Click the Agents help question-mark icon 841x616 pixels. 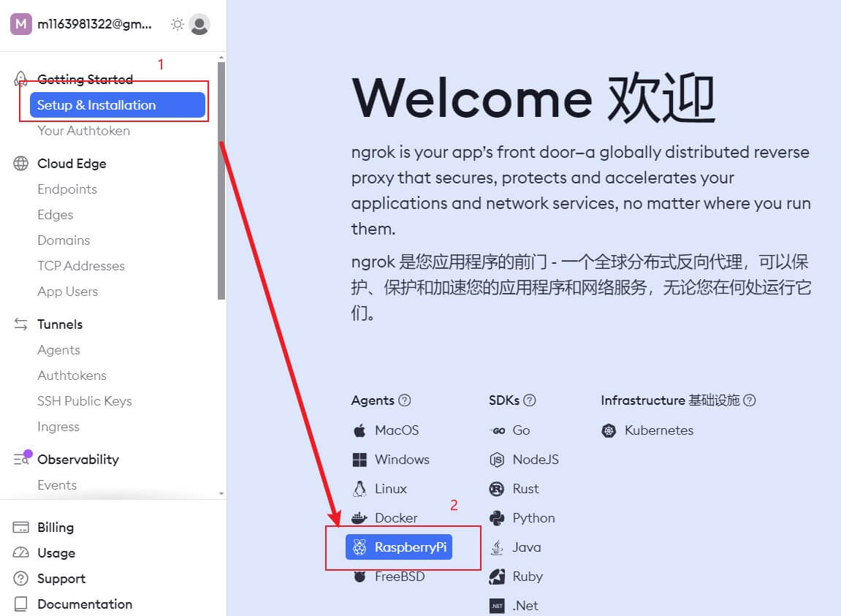pos(404,400)
